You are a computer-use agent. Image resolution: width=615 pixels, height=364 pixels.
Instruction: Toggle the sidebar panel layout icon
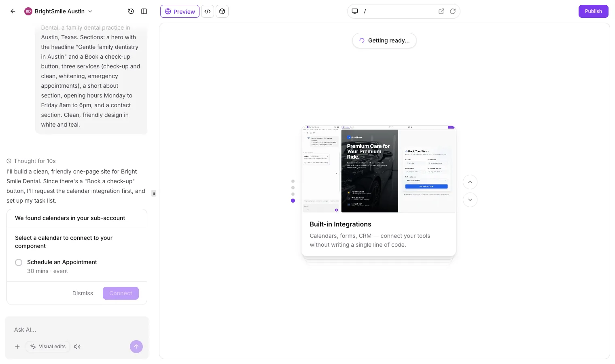144,11
